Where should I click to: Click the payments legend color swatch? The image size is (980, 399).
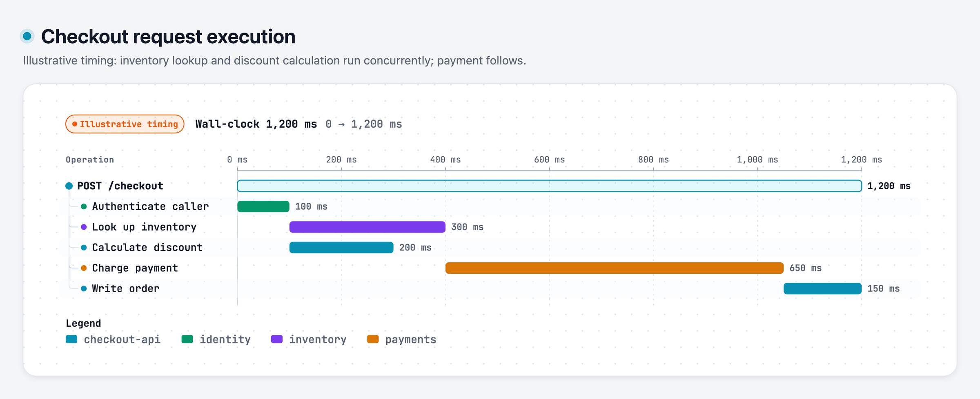click(373, 339)
